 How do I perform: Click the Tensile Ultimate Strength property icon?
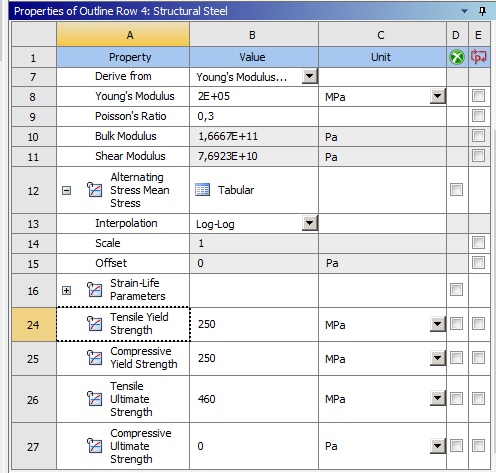pyautogui.click(x=94, y=399)
